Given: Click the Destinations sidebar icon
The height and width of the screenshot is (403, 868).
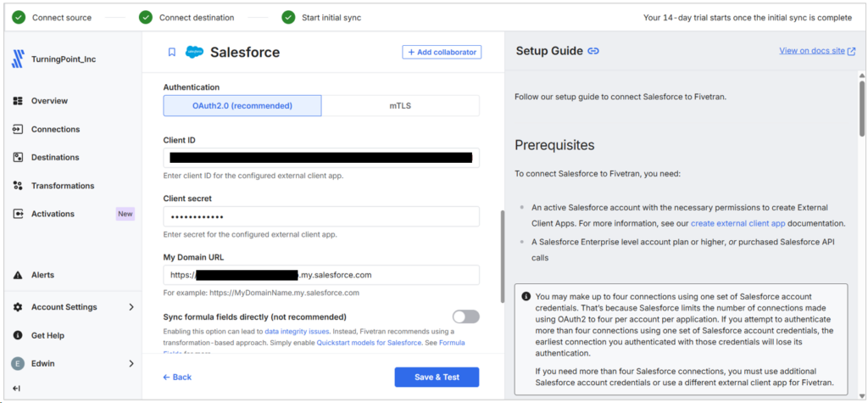Looking at the screenshot, I should pyautogui.click(x=18, y=158).
